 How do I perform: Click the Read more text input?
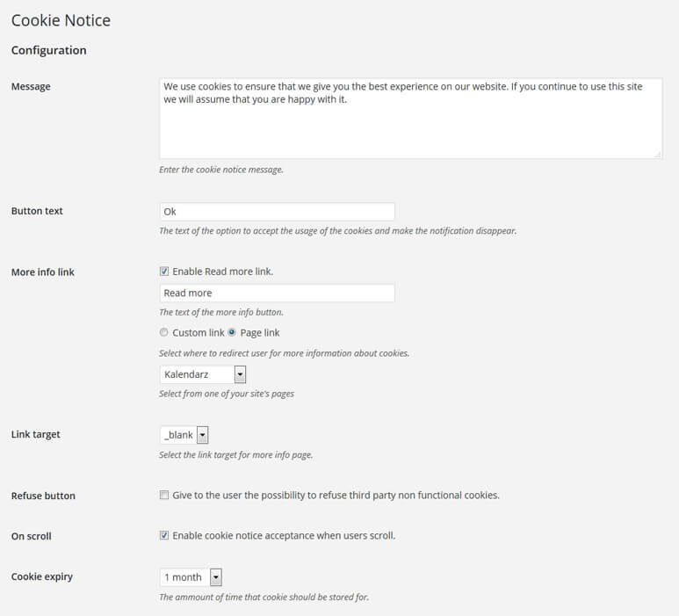278,293
